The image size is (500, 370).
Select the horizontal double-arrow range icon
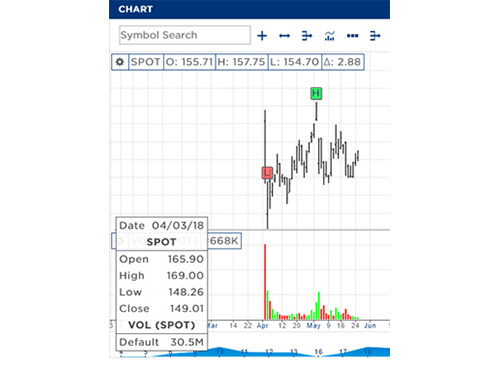tap(284, 36)
